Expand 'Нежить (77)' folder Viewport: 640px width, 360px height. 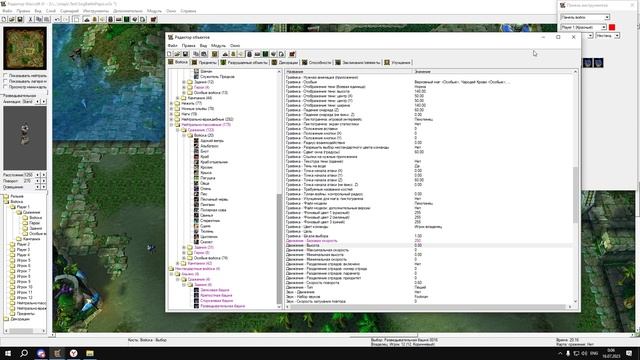(171, 103)
